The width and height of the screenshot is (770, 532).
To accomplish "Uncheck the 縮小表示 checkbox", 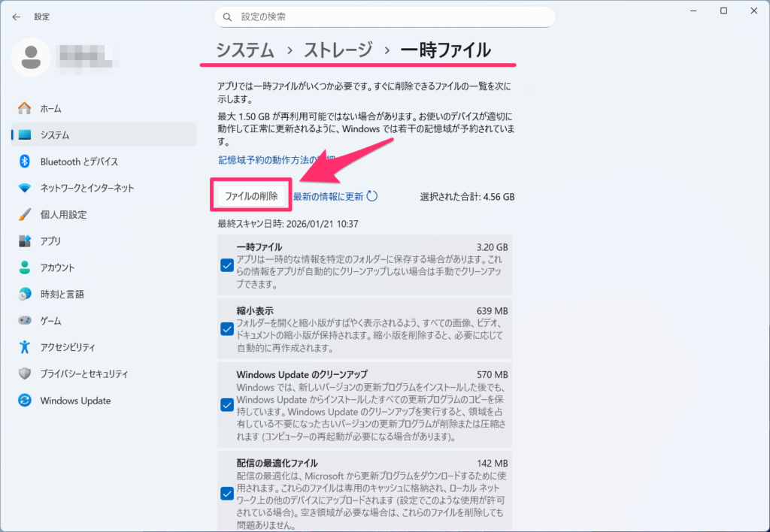I will [x=226, y=329].
